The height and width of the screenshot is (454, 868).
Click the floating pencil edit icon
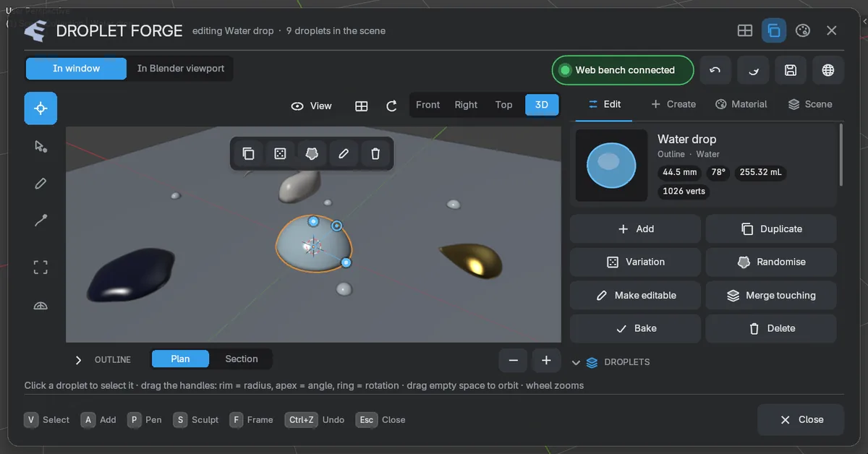(x=344, y=153)
